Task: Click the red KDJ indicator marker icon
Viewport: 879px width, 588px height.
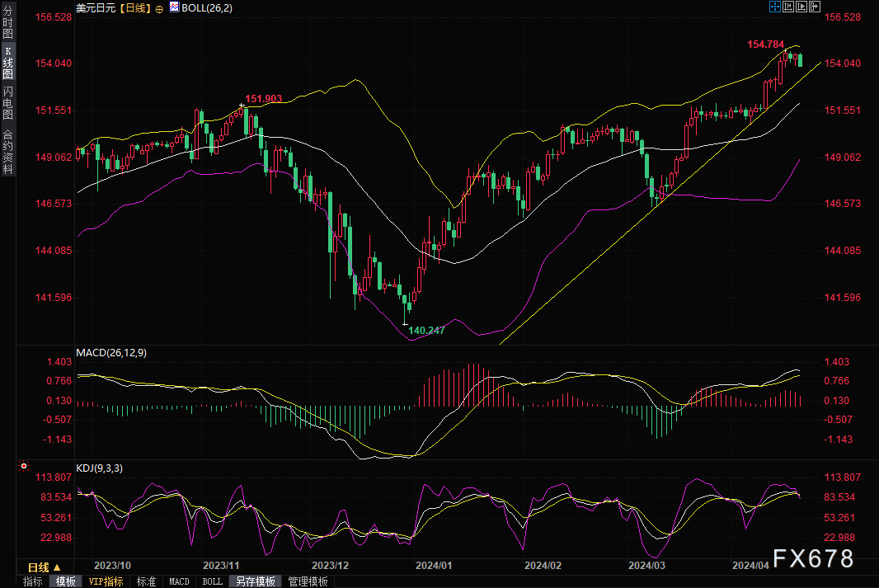Action: 24,467
